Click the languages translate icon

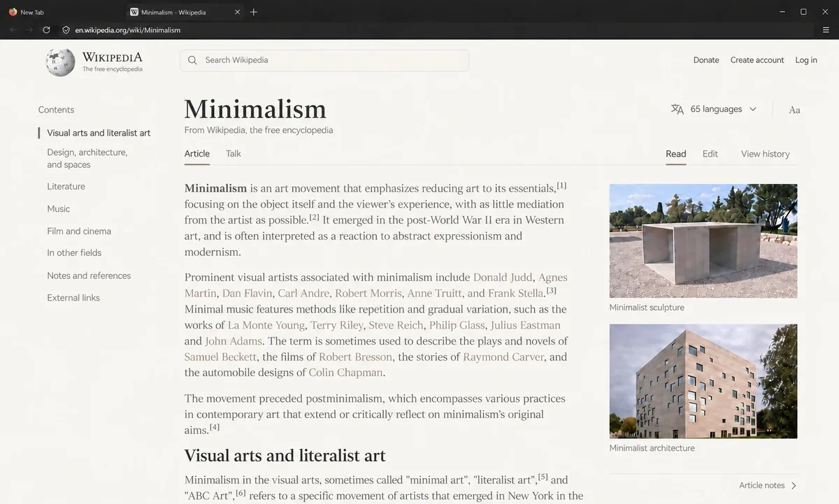[677, 109]
